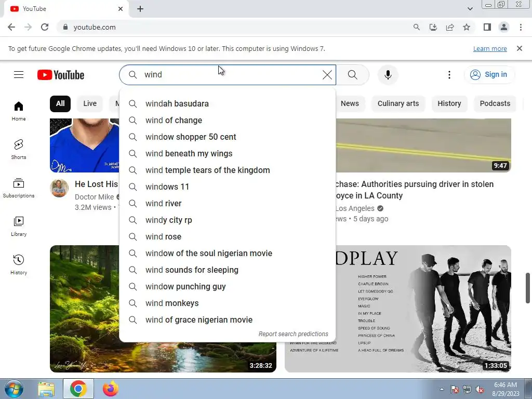The width and height of the screenshot is (532, 399).
Task: Select the Live filter chip
Action: 90,103
